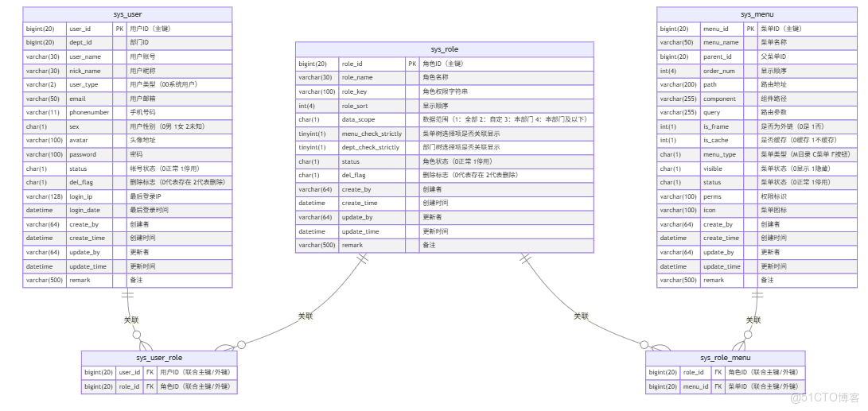The height and width of the screenshot is (411, 868).
Task: Click the 关联 label below the sys_menu table
Action: click(753, 320)
